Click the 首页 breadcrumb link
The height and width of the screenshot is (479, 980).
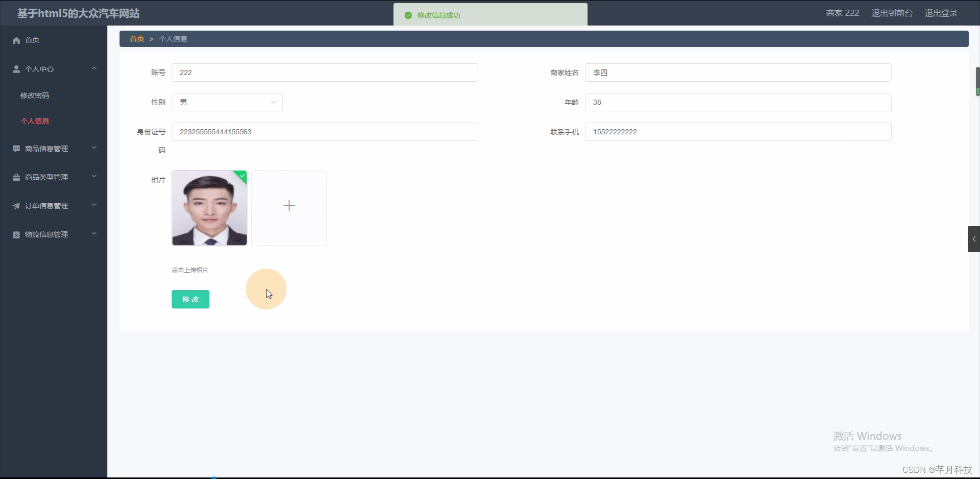click(136, 38)
